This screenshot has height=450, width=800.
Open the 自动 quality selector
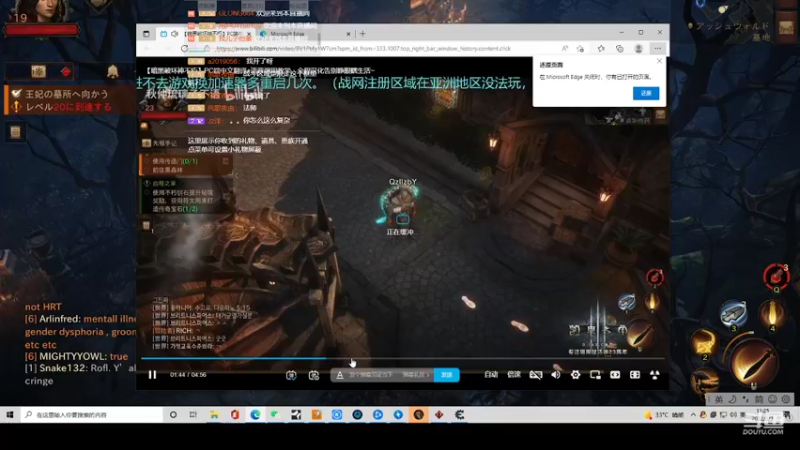(491, 374)
